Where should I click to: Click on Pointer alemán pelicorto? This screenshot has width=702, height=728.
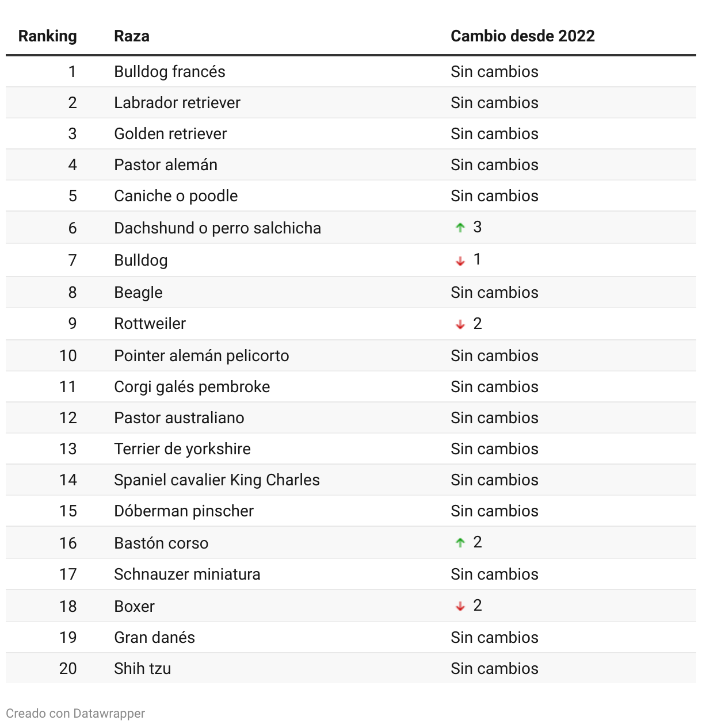tap(201, 356)
